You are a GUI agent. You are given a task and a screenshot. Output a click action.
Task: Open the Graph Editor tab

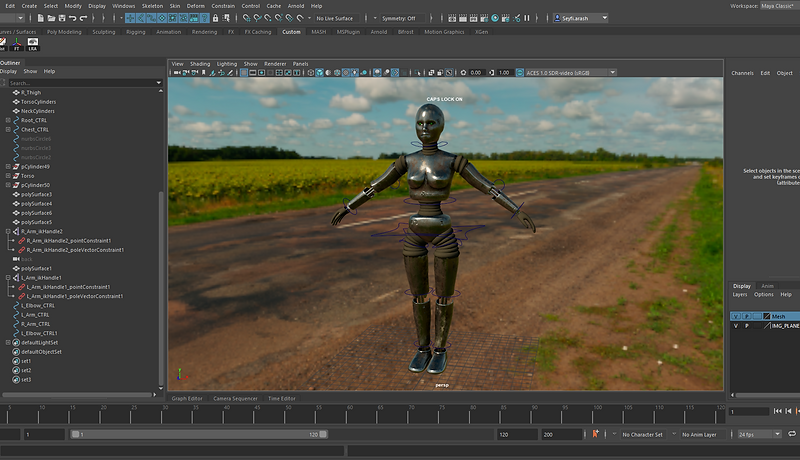187,398
